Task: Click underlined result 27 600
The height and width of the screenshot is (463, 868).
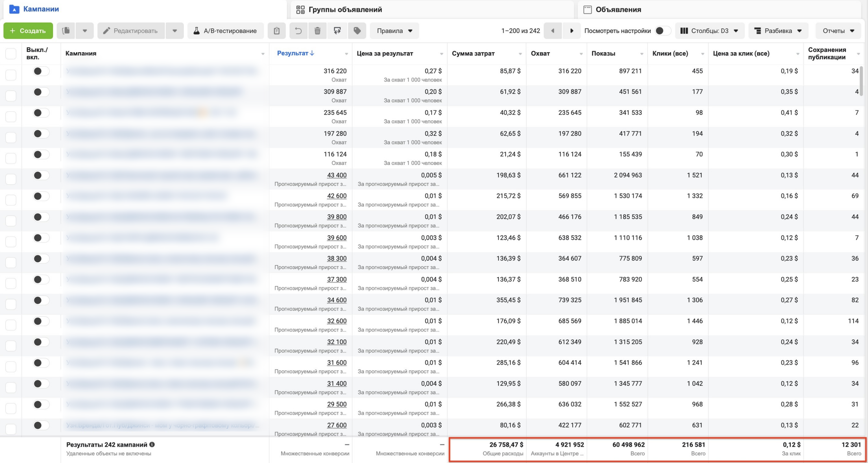Action: click(x=337, y=425)
